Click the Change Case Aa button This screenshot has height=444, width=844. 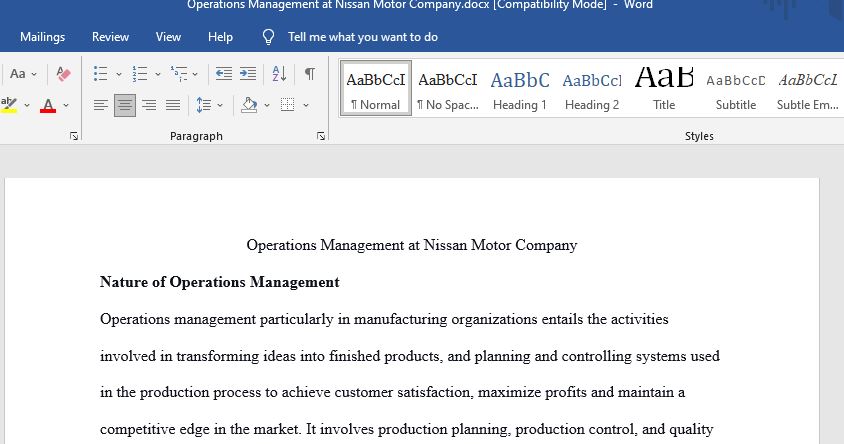pyautogui.click(x=17, y=74)
